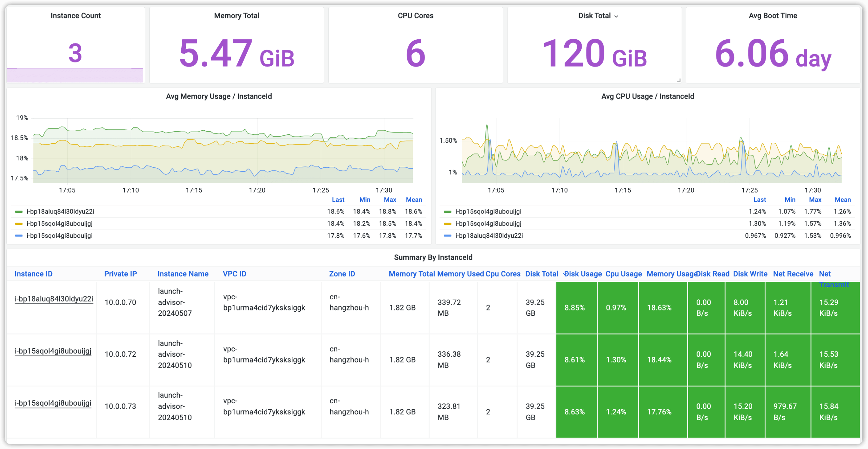Screen dimensions: 868x449
Task: Open instance link i-bp15sqol4gi8ubouijgi in table
Action: tap(53, 403)
